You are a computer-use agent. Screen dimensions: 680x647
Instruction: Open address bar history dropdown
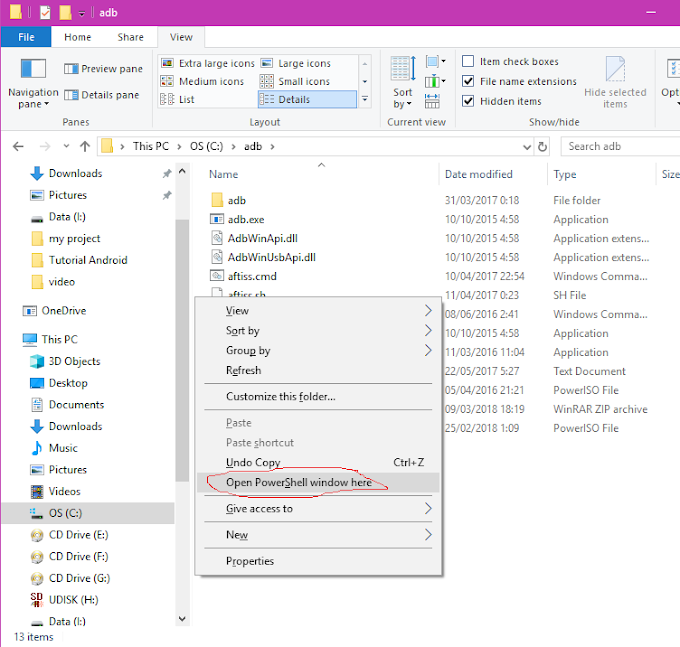tap(526, 147)
